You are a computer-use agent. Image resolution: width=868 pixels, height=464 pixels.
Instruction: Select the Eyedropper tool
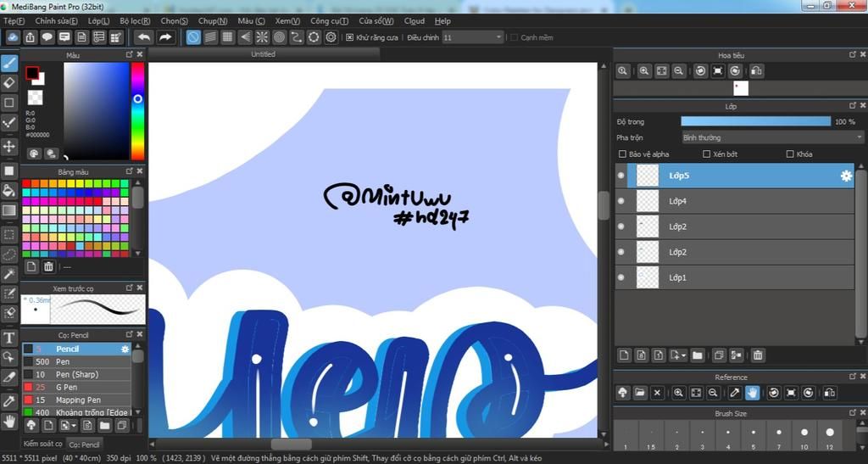9,401
